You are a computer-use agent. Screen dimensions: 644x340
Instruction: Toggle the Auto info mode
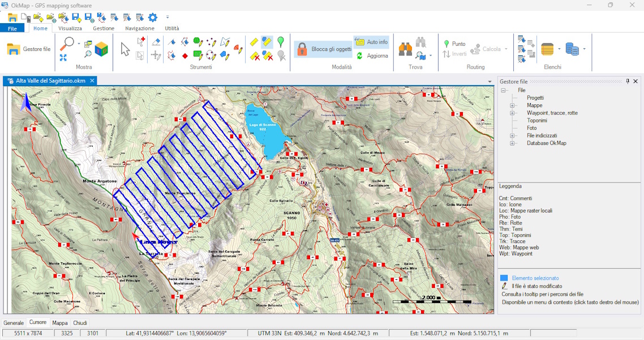(371, 42)
